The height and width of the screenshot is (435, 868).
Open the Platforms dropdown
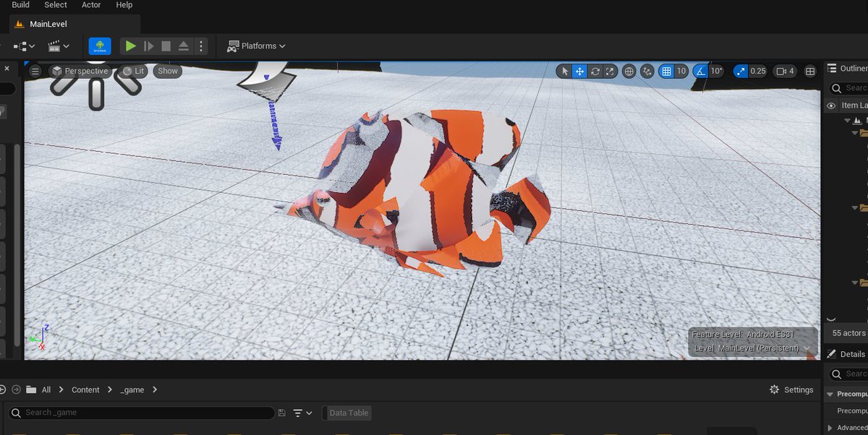tap(256, 46)
